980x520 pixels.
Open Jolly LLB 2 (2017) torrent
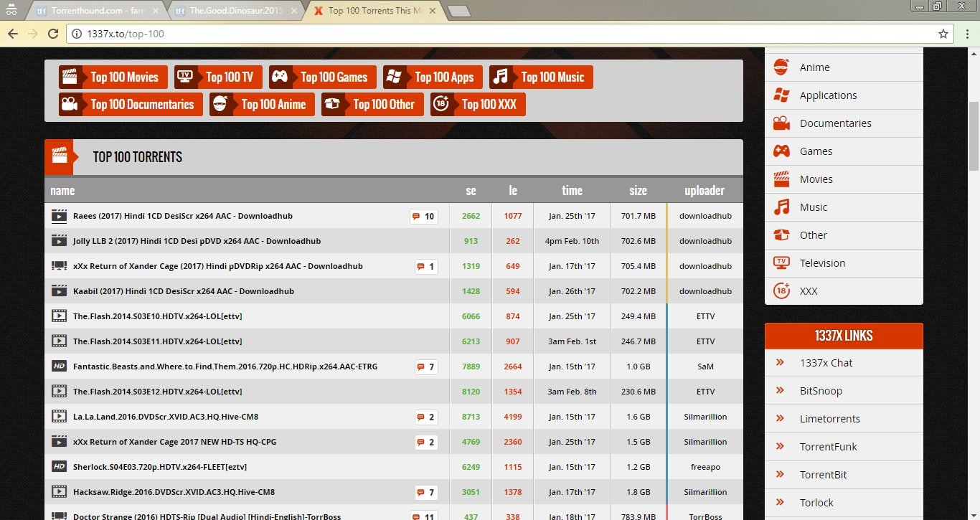tap(197, 241)
